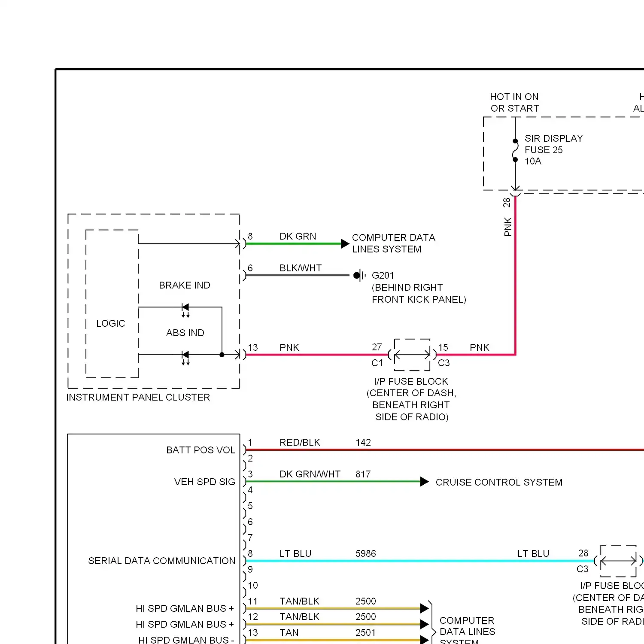Click "2500" on the pin 11 wire
The height and width of the screenshot is (644, 644).
[366, 601]
